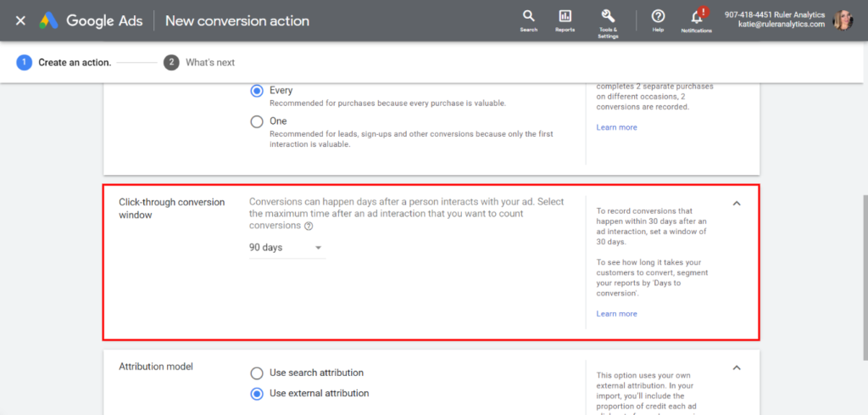The width and height of the screenshot is (868, 415).
Task: Select the 'Every' count option
Action: pos(257,91)
